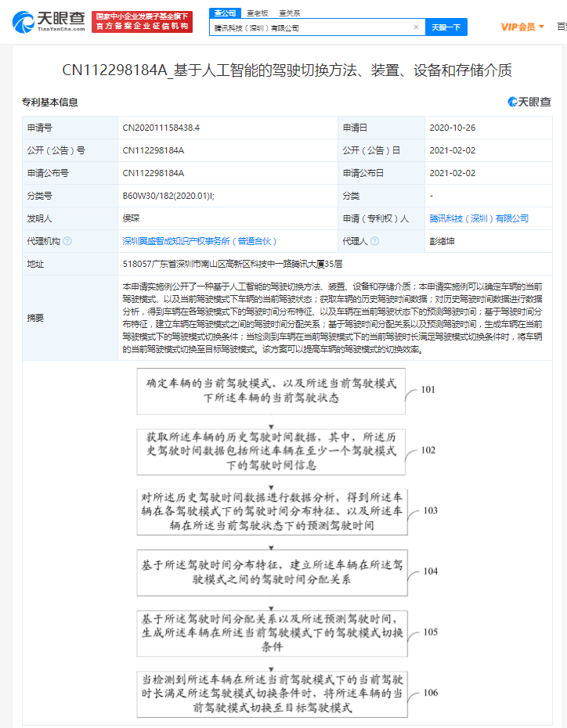Select the 公开（公告）日 value 2021-02-02
Image resolution: width=567 pixels, height=728 pixels.
(453, 150)
